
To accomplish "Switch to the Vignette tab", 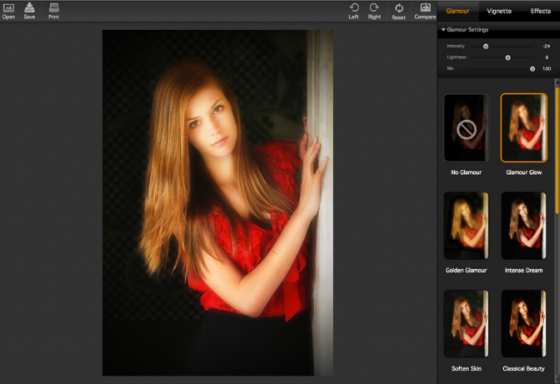I will pos(499,11).
